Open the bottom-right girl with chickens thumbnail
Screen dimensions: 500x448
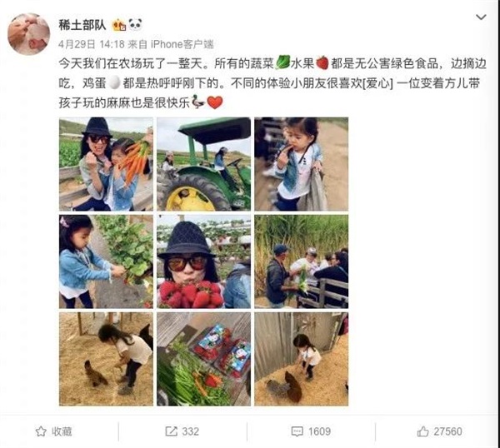(302, 359)
